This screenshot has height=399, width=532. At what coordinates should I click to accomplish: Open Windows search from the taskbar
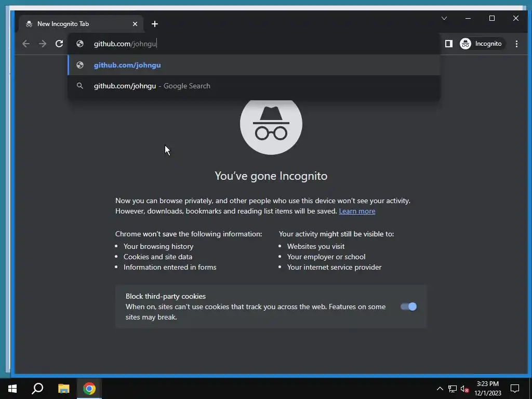(x=37, y=389)
